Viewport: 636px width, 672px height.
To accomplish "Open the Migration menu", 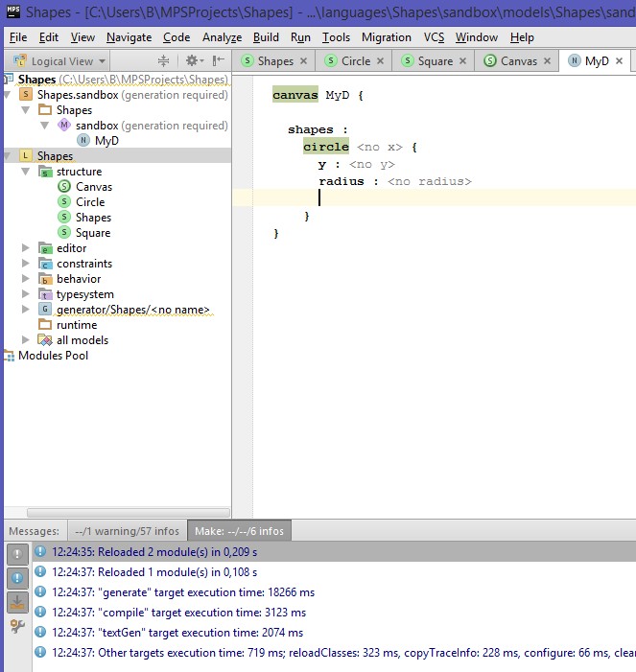I will 386,37.
